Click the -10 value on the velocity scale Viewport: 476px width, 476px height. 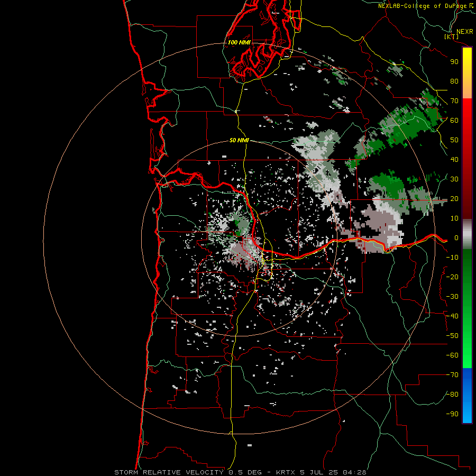tap(452, 258)
